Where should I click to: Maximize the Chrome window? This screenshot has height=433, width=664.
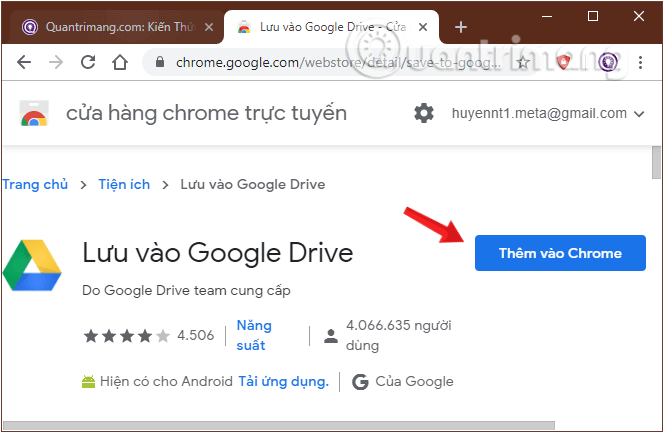(593, 17)
